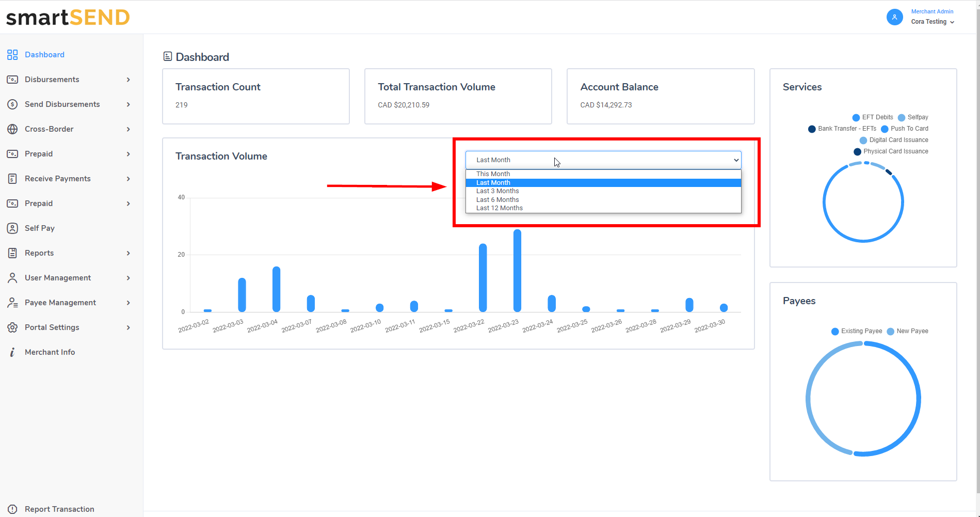Toggle the EFT Debits legend item

click(x=872, y=117)
